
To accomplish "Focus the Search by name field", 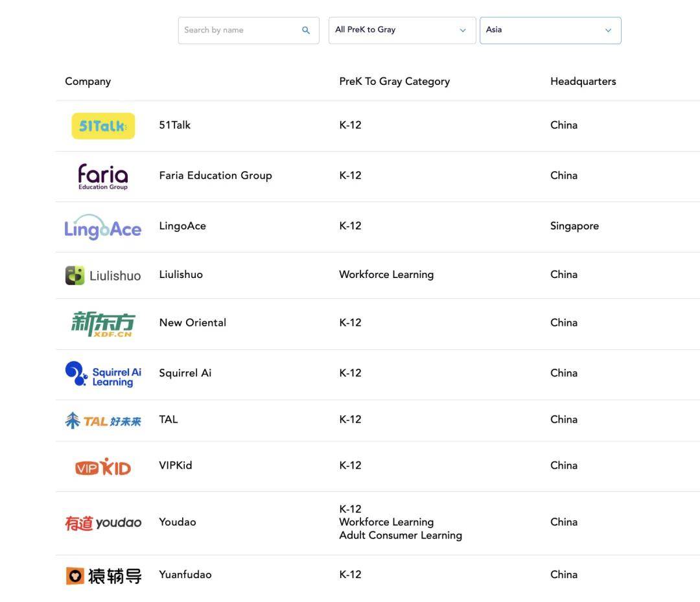I will 239,30.
